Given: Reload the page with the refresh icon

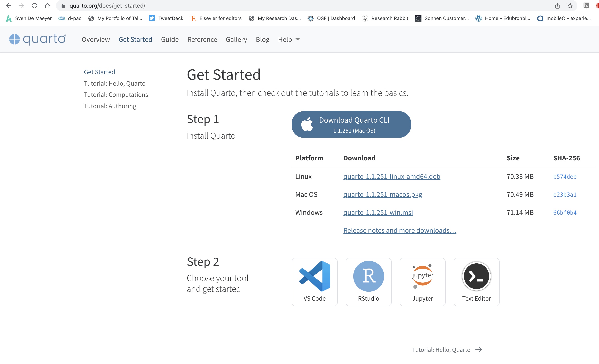Looking at the screenshot, I should coord(34,6).
